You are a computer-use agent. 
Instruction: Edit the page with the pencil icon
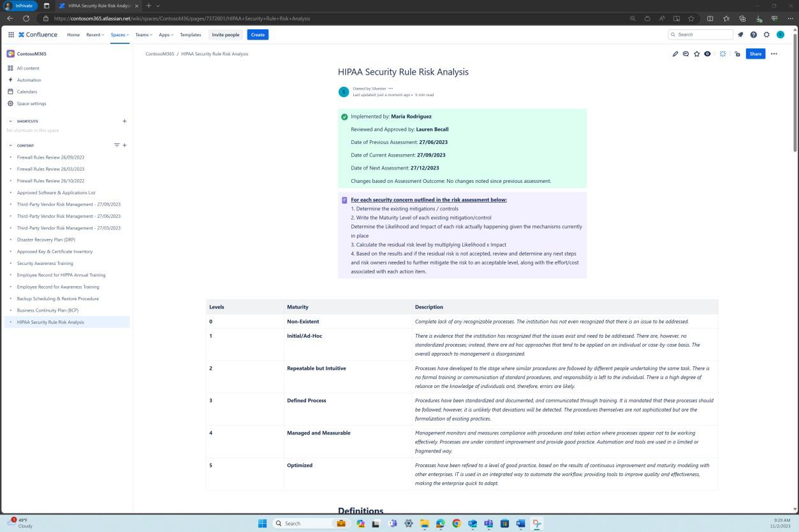pos(675,54)
